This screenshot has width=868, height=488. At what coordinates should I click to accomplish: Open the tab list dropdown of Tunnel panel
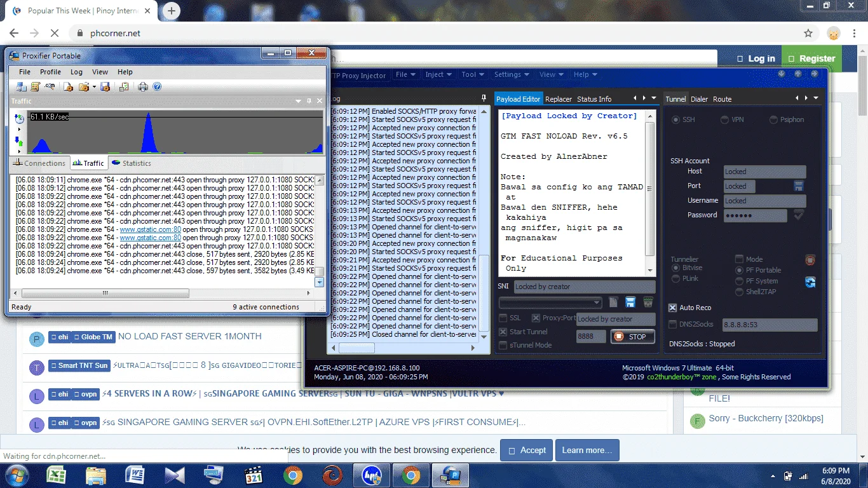817,98
